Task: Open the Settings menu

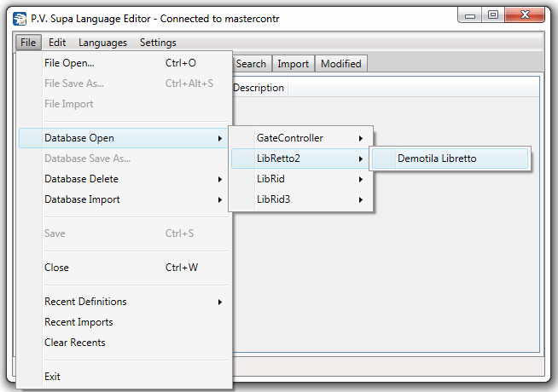Action: tap(158, 43)
